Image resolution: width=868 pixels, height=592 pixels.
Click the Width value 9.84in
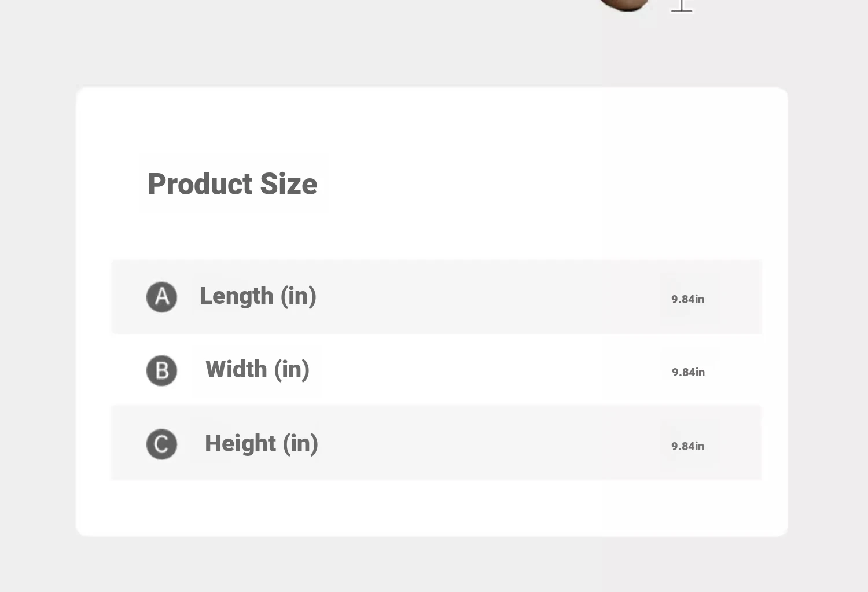click(x=689, y=372)
